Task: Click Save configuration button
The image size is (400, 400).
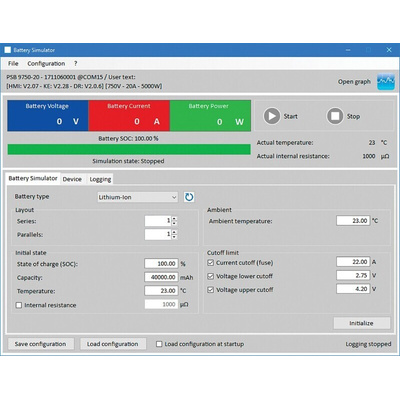Action: point(40,344)
